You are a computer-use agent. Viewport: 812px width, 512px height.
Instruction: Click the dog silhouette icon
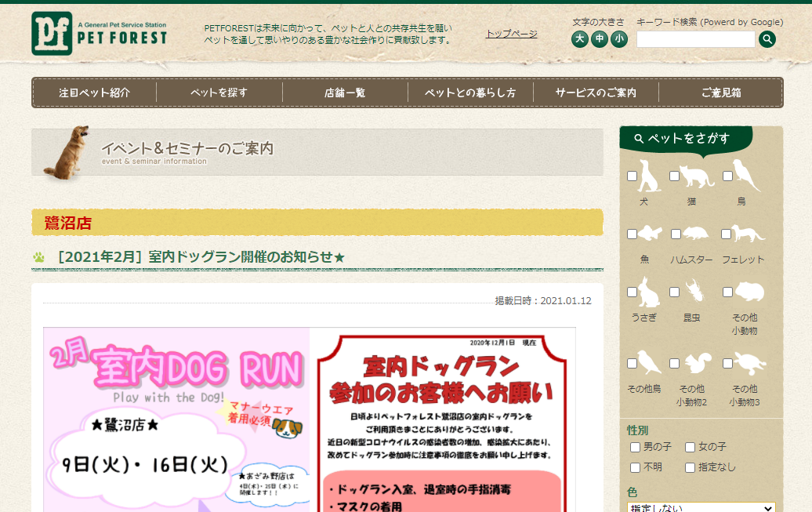pos(650,176)
